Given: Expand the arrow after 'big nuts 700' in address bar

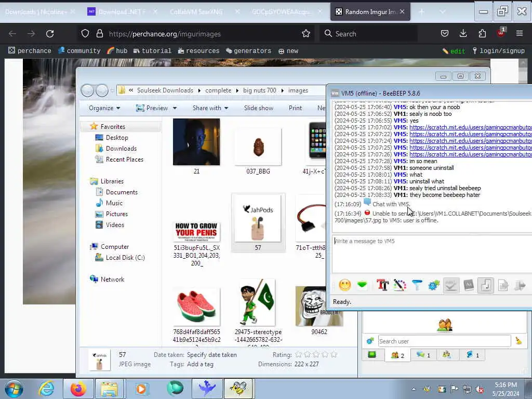Looking at the screenshot, I should coord(282,90).
